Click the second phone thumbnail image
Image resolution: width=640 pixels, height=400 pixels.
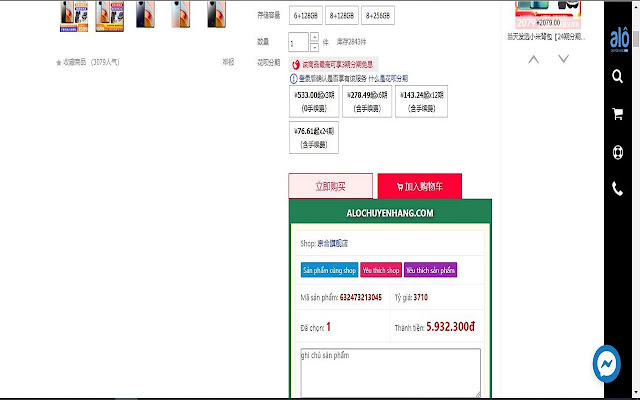[x=109, y=16]
